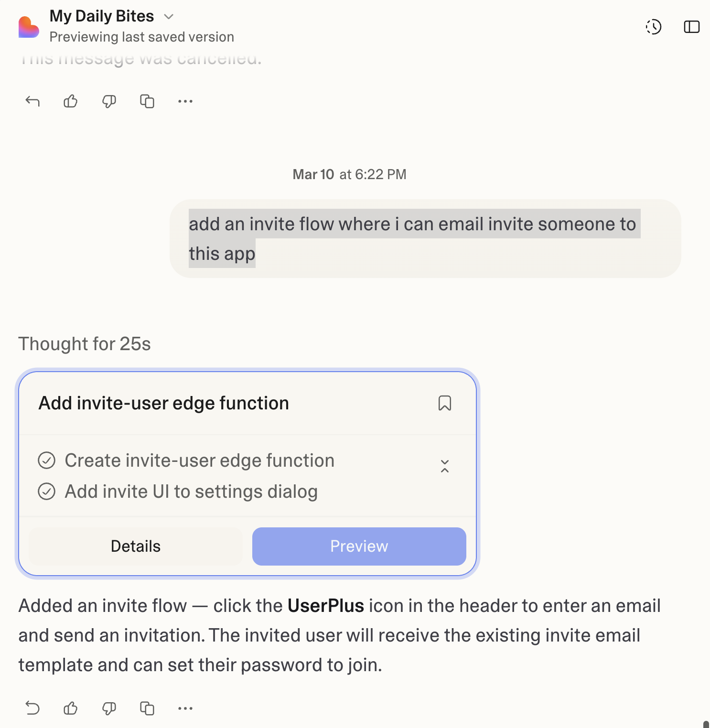
Task: Bookmark the Add invite-user edge function card
Action: coord(445,404)
